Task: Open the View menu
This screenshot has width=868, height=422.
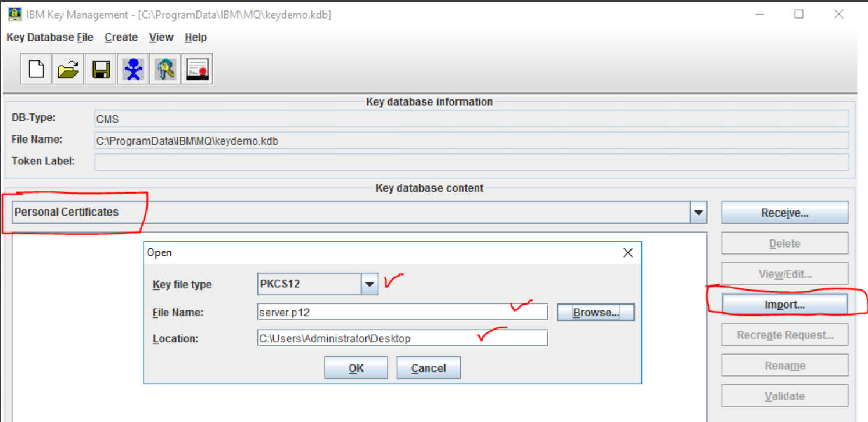Action: coord(161,37)
